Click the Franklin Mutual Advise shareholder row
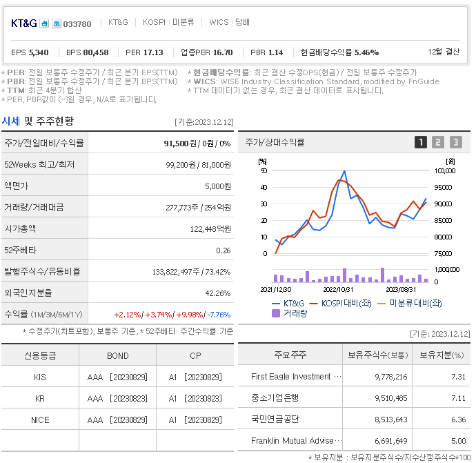 tap(355, 440)
